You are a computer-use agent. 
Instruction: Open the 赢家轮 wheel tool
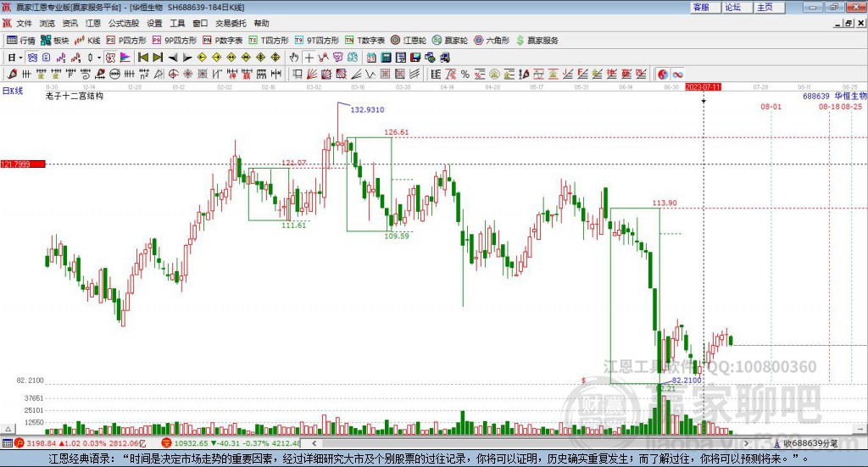(x=450, y=41)
